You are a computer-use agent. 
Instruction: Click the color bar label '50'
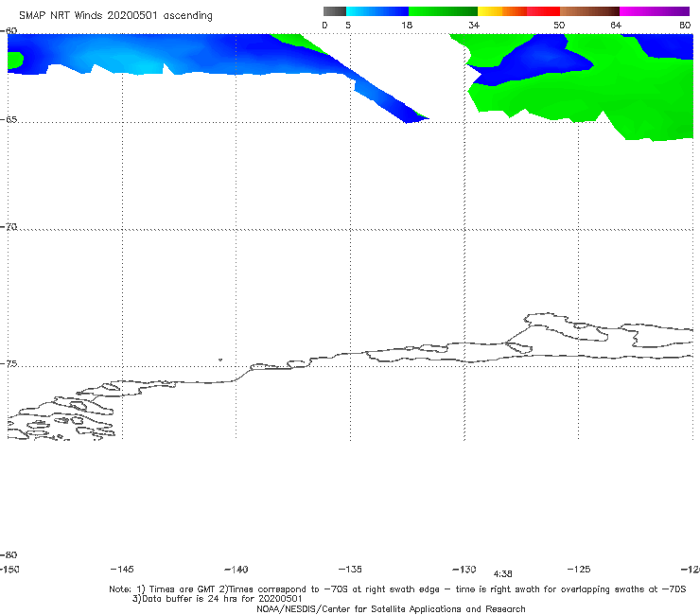coord(559,25)
